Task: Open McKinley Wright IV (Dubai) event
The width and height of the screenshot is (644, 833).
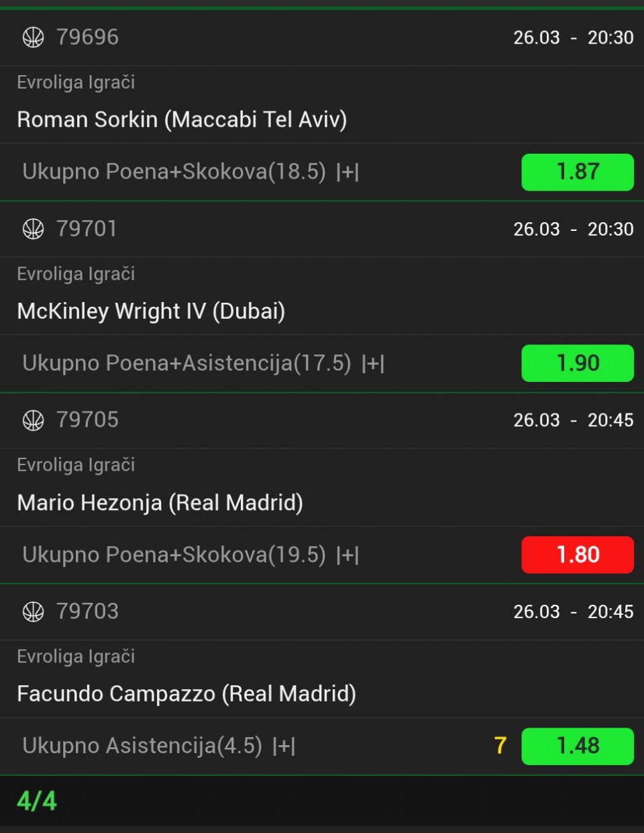Action: [151, 311]
